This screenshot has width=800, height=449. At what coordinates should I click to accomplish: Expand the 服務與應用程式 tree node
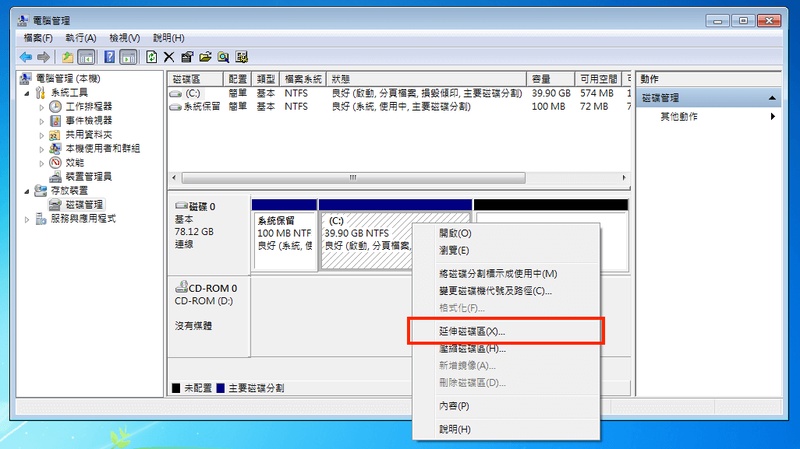click(27, 219)
